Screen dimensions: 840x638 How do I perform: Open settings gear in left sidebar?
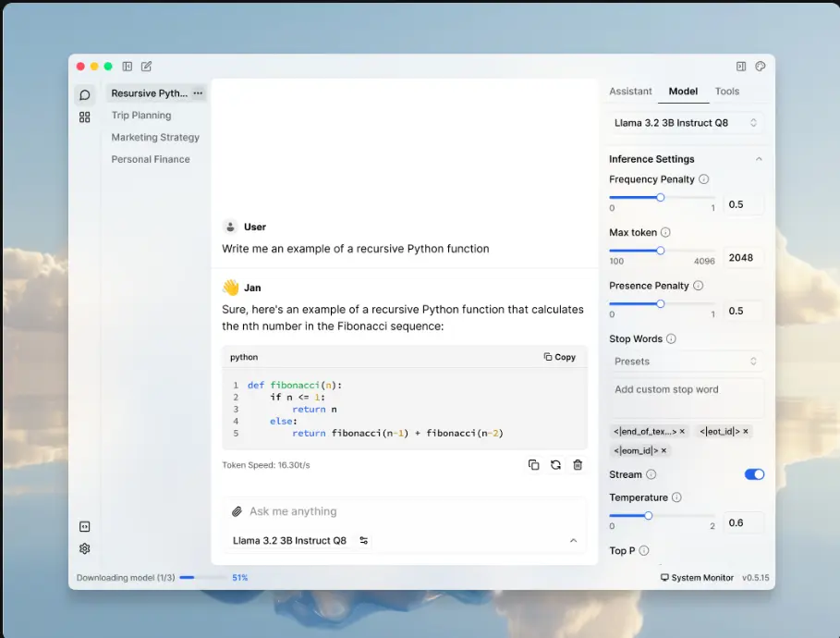click(85, 548)
